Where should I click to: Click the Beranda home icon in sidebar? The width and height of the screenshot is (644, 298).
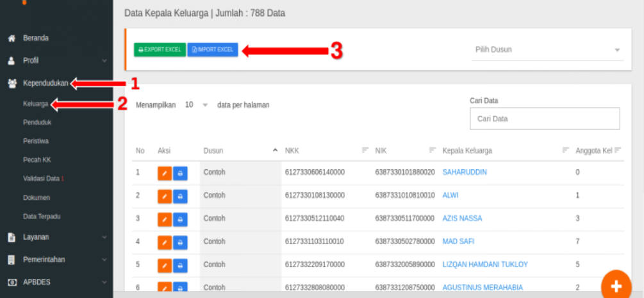[x=12, y=38]
